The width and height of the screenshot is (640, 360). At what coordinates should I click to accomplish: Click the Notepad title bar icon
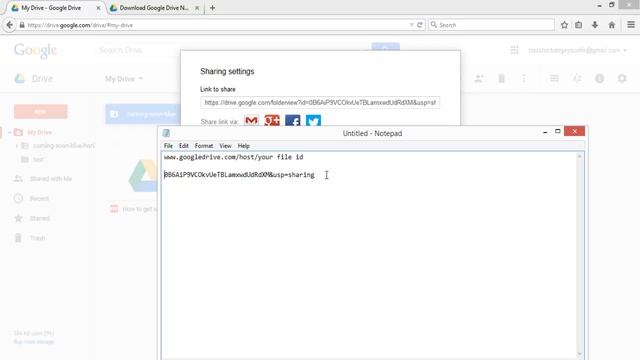point(166,133)
